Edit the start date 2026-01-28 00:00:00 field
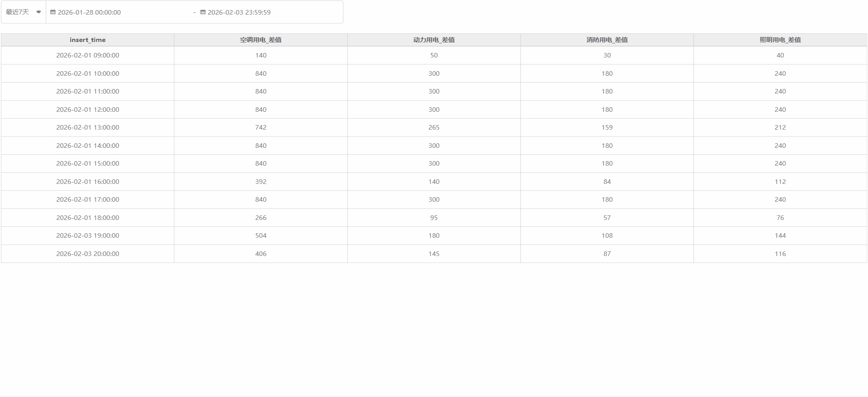 point(89,12)
